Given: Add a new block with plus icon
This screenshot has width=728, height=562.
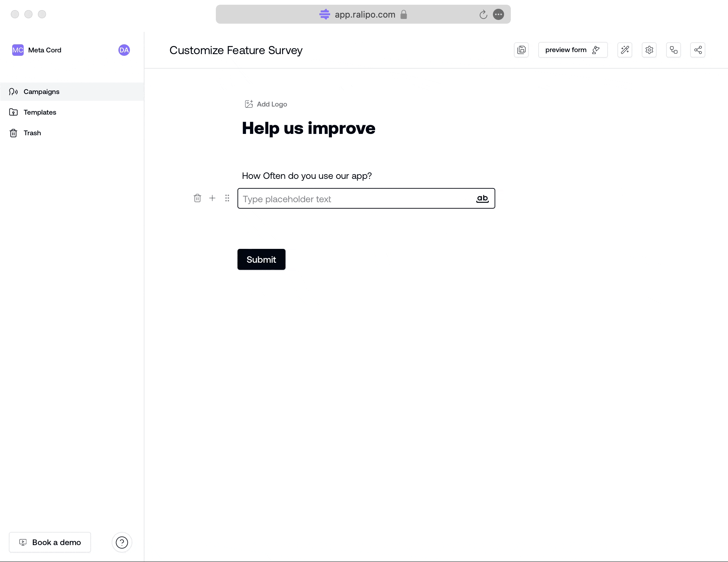Looking at the screenshot, I should 212,198.
